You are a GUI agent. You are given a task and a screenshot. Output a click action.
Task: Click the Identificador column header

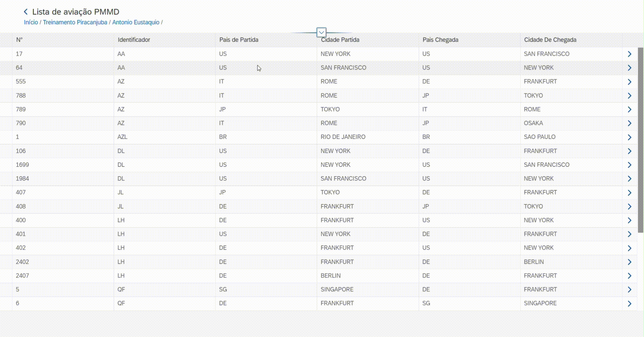click(134, 40)
